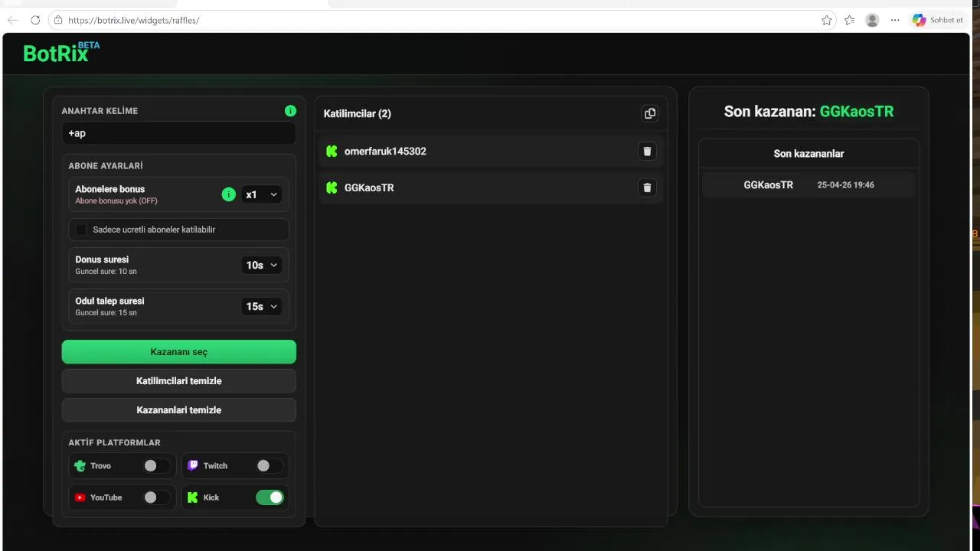Viewport: 980px width, 551px height.
Task: Open the browser profile icon
Action: 872,20
